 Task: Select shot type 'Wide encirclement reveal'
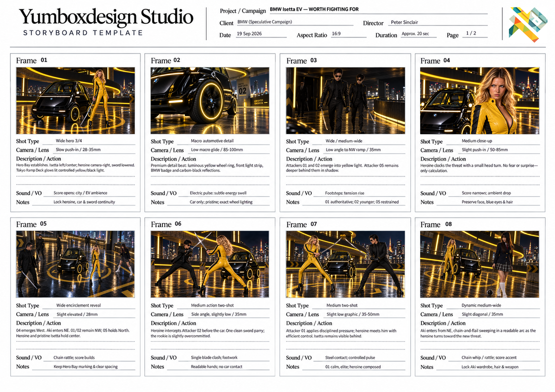click(79, 305)
